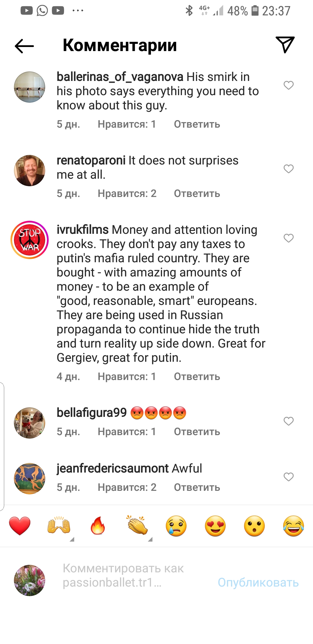313x644 pixels.
Task: Tap the back arrow in header
Action: tap(24, 46)
